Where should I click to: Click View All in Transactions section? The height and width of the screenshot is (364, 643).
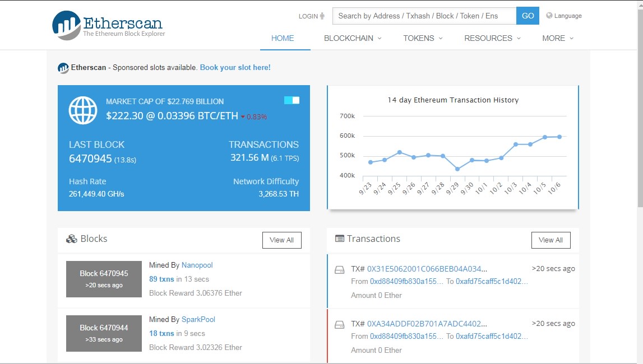551,240
